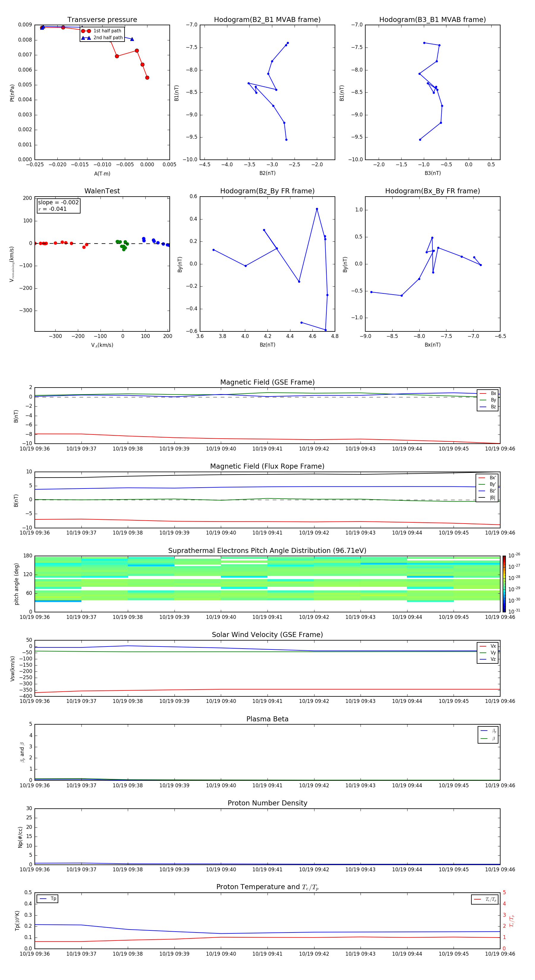Click the 'Transverse pressure' plot title
The height and width of the screenshot is (980, 535).
(102, 20)
